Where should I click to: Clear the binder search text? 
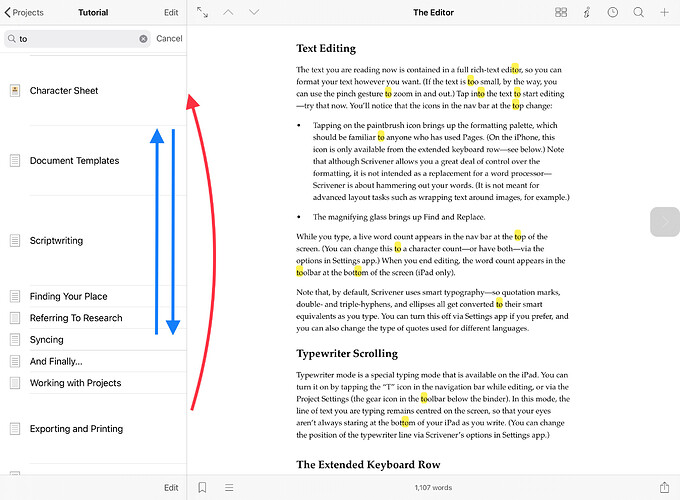coord(143,39)
